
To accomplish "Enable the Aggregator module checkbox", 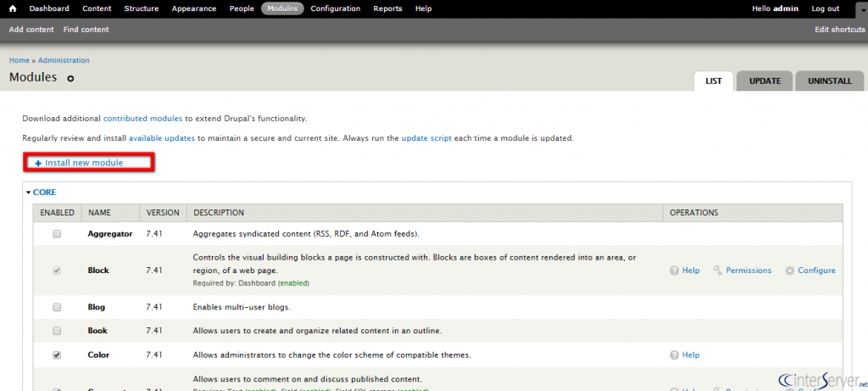I will point(57,234).
